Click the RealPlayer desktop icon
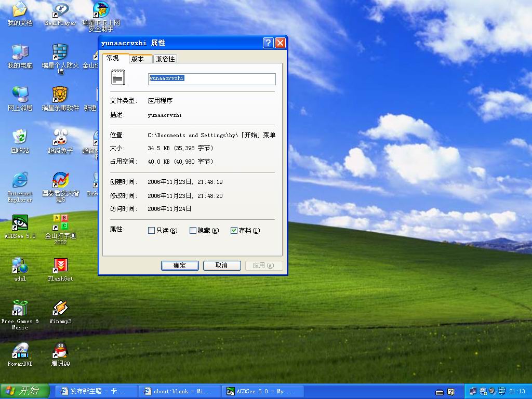The height and width of the screenshot is (399, 532). (x=60, y=10)
